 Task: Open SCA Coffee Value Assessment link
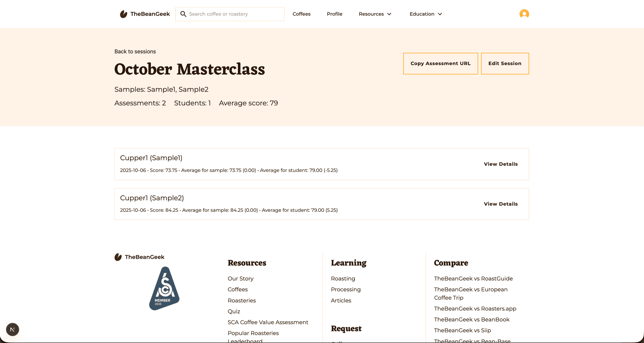(268, 322)
